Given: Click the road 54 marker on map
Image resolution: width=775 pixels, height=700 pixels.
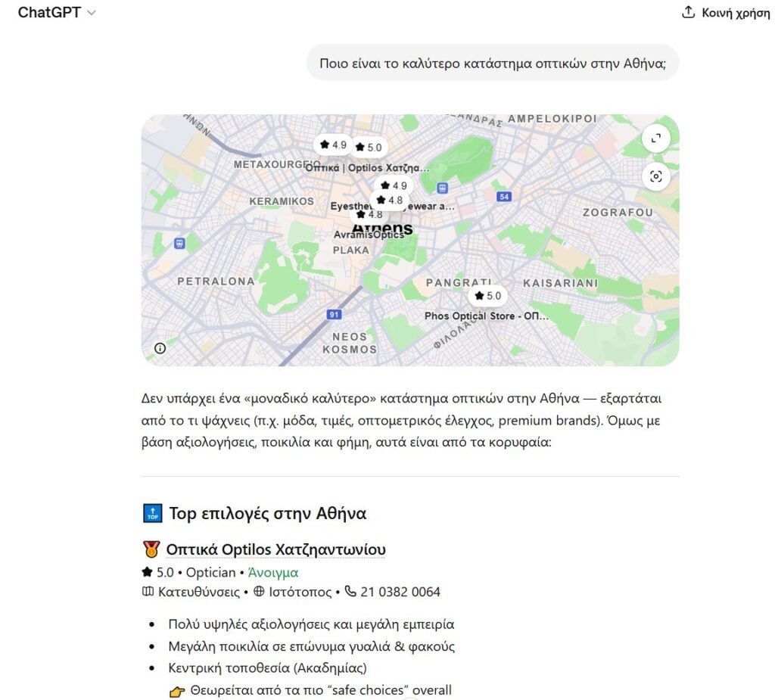Looking at the screenshot, I should 504,197.
